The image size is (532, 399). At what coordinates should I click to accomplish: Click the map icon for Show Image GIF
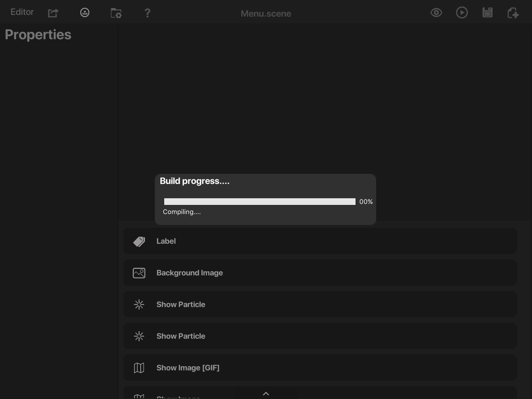click(x=139, y=368)
